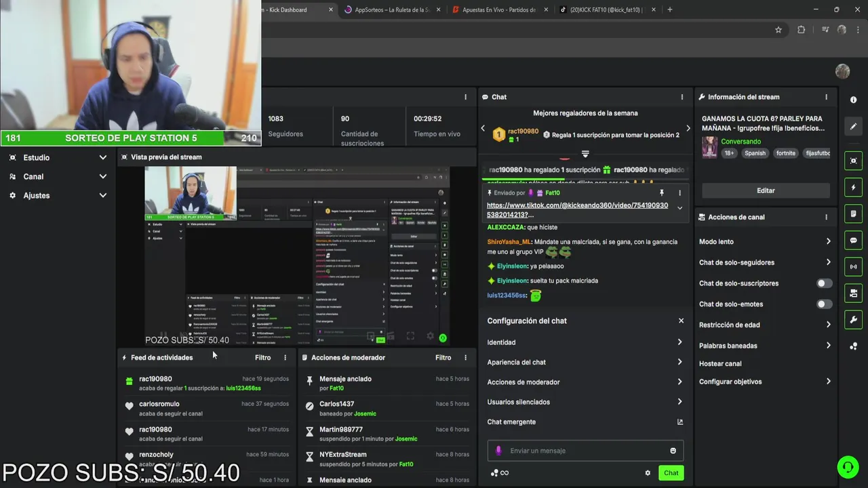868x488 pixels.
Task: Open Feed de actividades three-dot menu
Action: pos(285,357)
